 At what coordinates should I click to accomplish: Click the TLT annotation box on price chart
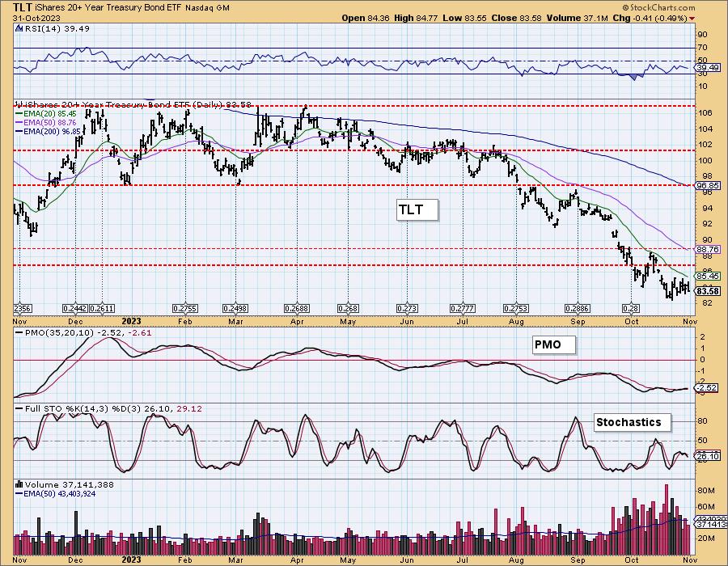point(417,209)
